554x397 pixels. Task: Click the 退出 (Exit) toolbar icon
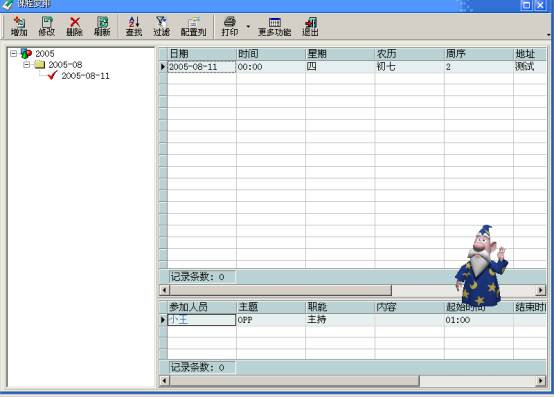(311, 26)
